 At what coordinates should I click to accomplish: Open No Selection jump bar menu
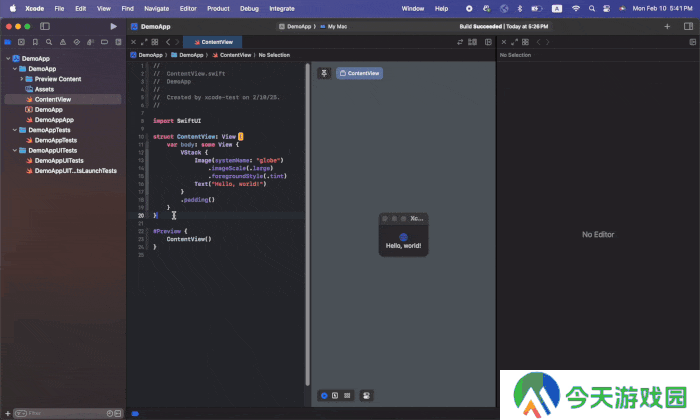(x=274, y=55)
